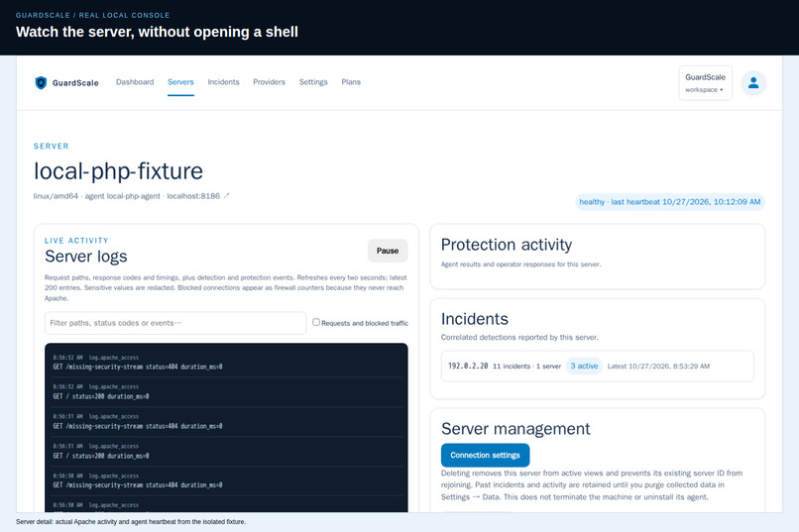Select the Servers tab

[180, 82]
